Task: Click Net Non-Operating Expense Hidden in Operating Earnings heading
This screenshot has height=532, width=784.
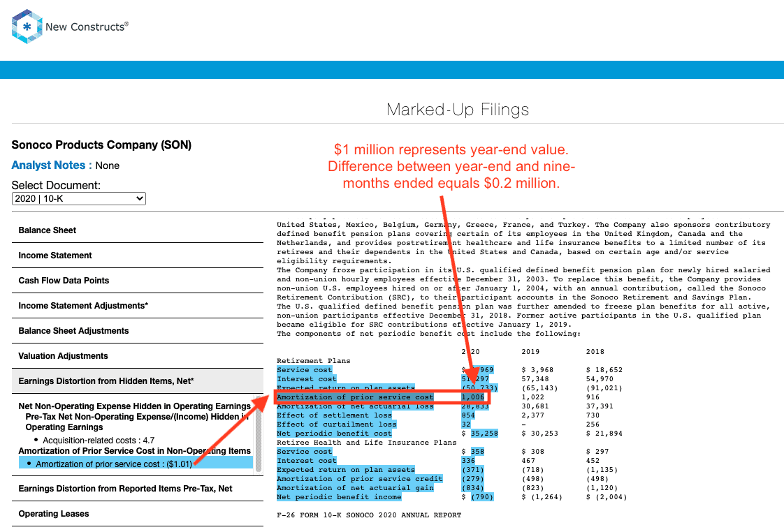Action: click(x=134, y=406)
